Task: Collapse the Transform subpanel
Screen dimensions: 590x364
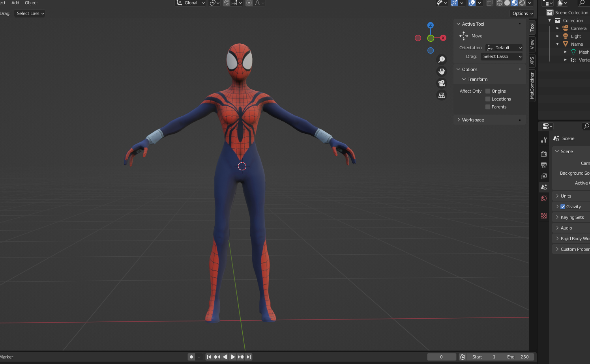Action: (x=464, y=79)
